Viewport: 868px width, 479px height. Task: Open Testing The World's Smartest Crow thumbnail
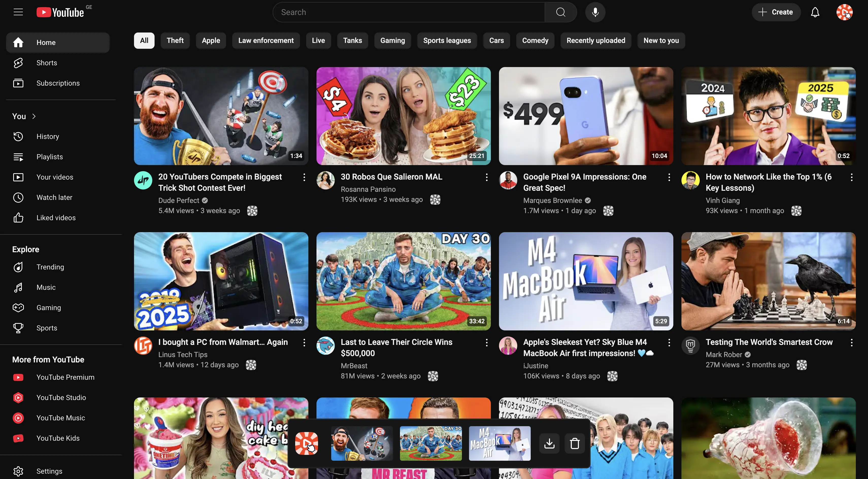[768, 281]
